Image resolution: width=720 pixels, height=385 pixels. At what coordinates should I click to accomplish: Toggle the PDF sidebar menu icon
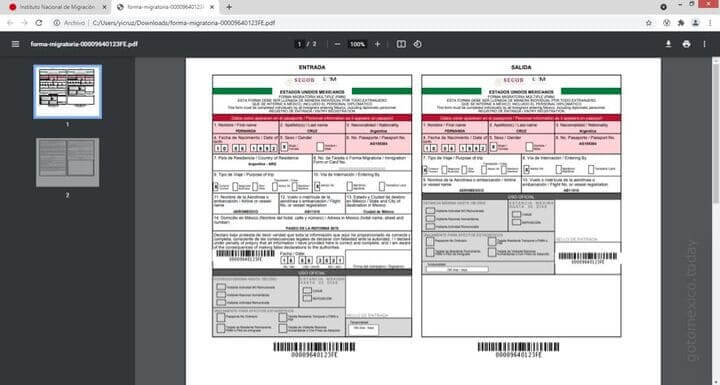coord(15,44)
